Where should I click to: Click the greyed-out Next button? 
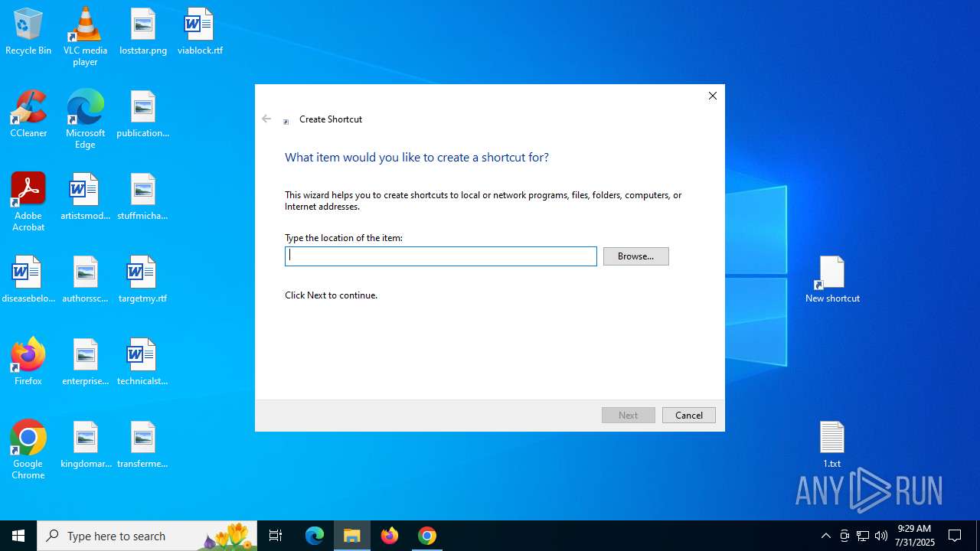[628, 415]
